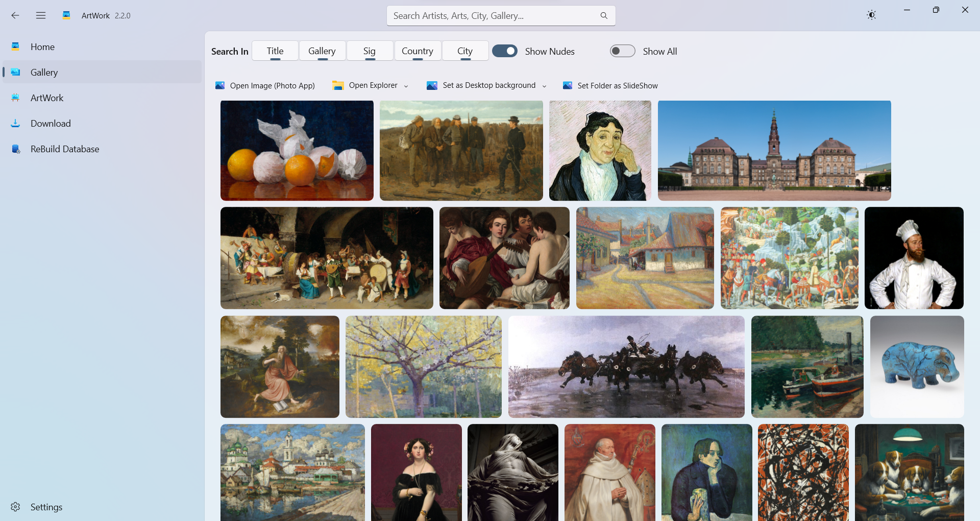This screenshot has height=521, width=980.
Task: Select the blossoming tree painting thumbnail
Action: (424, 367)
